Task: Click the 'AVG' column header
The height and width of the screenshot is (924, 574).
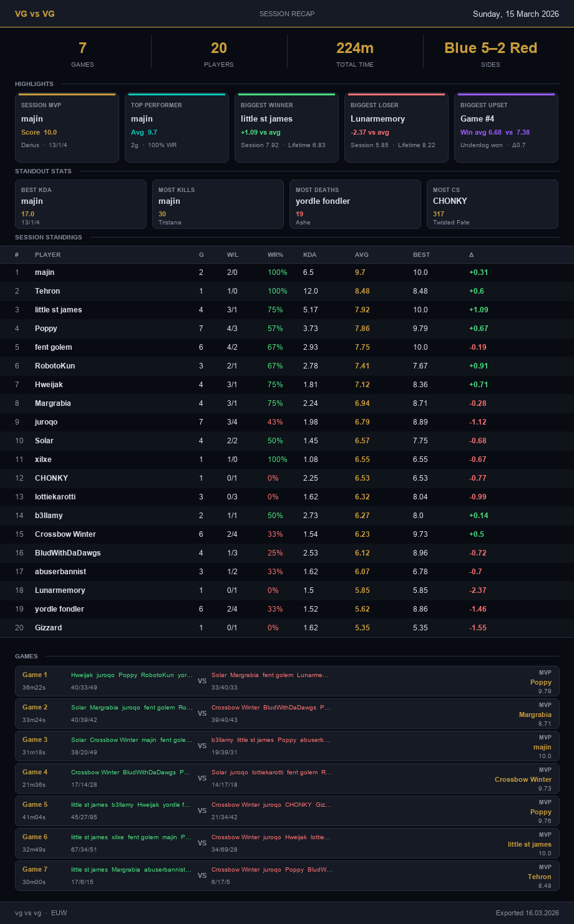Action: (x=361, y=255)
